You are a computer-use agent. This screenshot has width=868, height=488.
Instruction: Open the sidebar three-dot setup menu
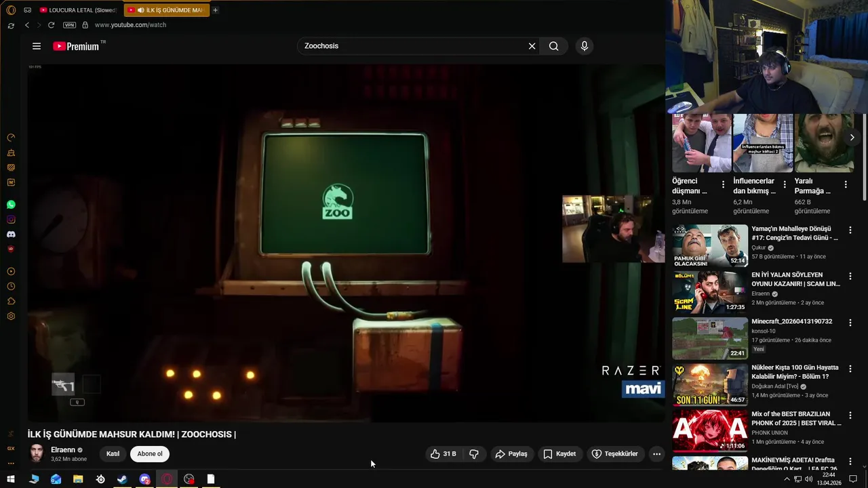(x=11, y=464)
